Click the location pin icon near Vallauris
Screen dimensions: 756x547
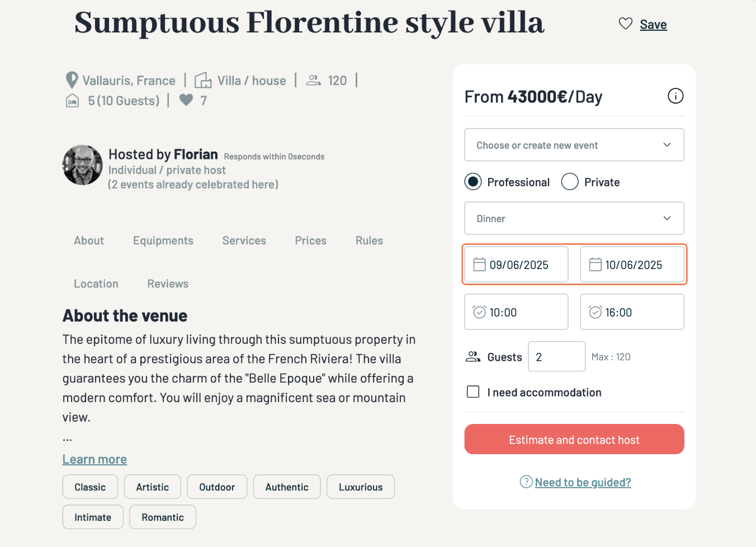tap(72, 80)
